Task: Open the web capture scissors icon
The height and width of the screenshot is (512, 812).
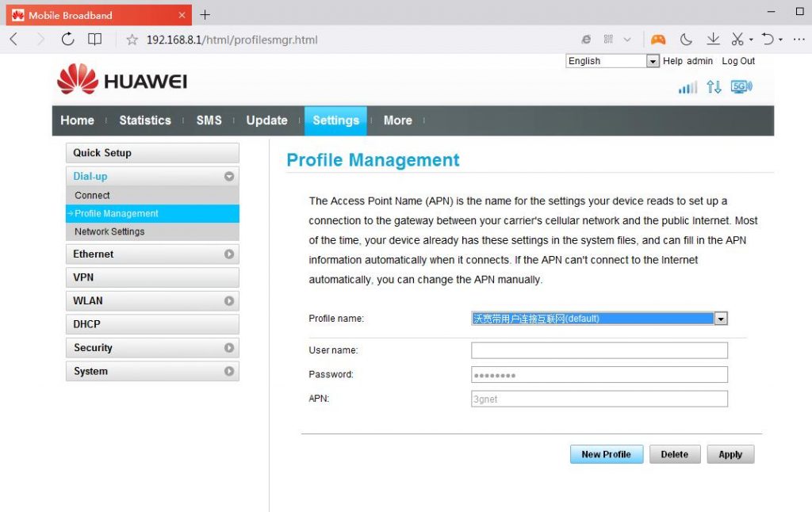Action: click(x=737, y=38)
